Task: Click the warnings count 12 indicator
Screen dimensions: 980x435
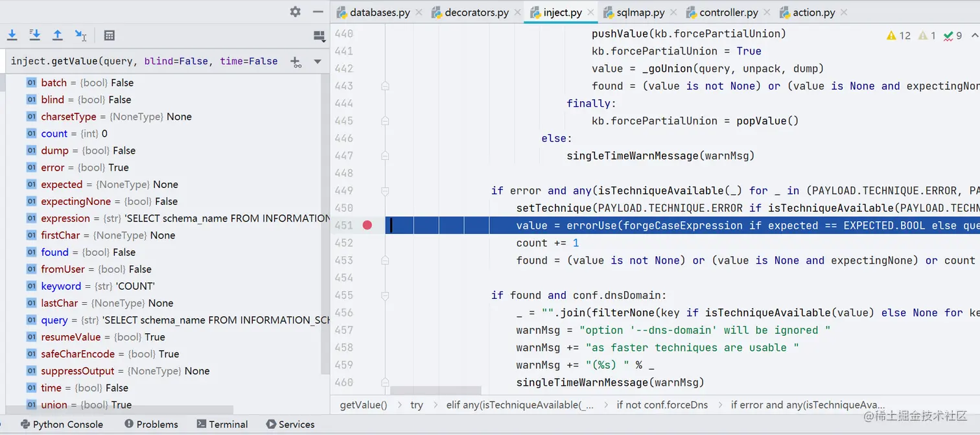Action: (898, 36)
